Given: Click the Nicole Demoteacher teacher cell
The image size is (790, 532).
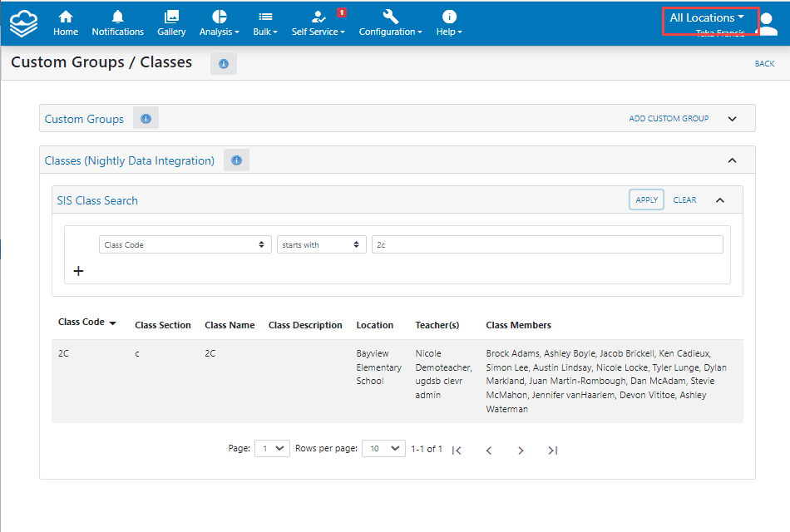Looking at the screenshot, I should coord(443,374).
